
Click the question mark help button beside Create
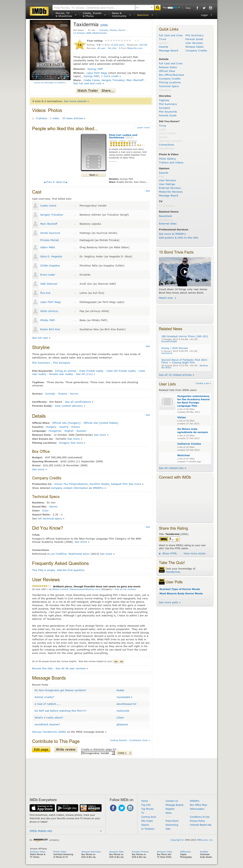(x=130, y=753)
